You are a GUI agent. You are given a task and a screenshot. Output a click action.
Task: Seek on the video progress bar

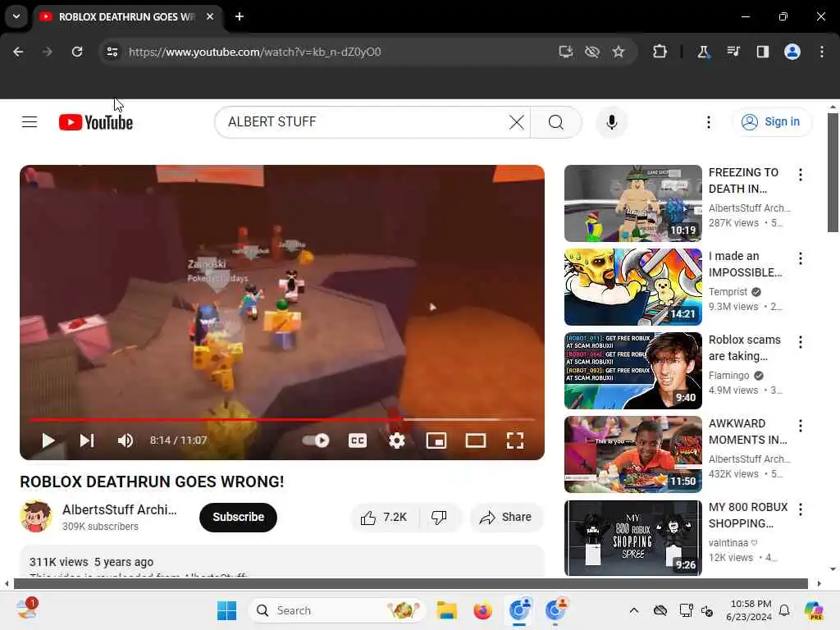click(282, 419)
